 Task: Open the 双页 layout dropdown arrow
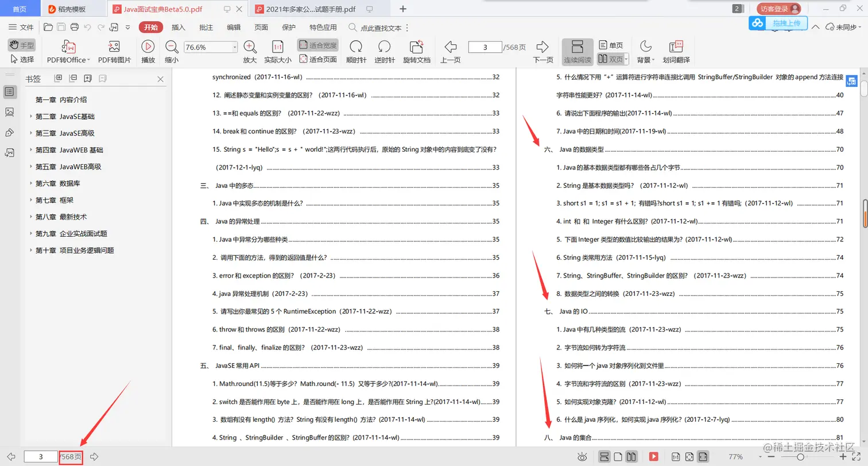[626, 59]
